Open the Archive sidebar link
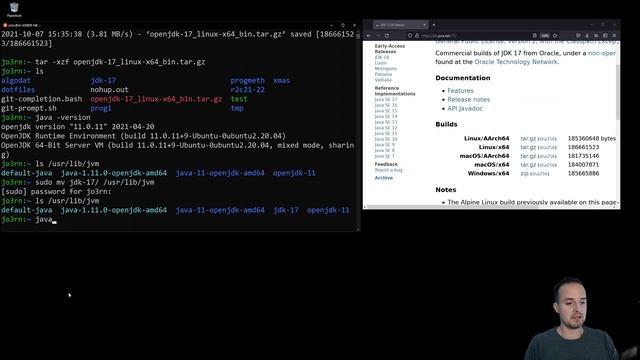Viewport: 640px width, 360px height. coord(384,178)
